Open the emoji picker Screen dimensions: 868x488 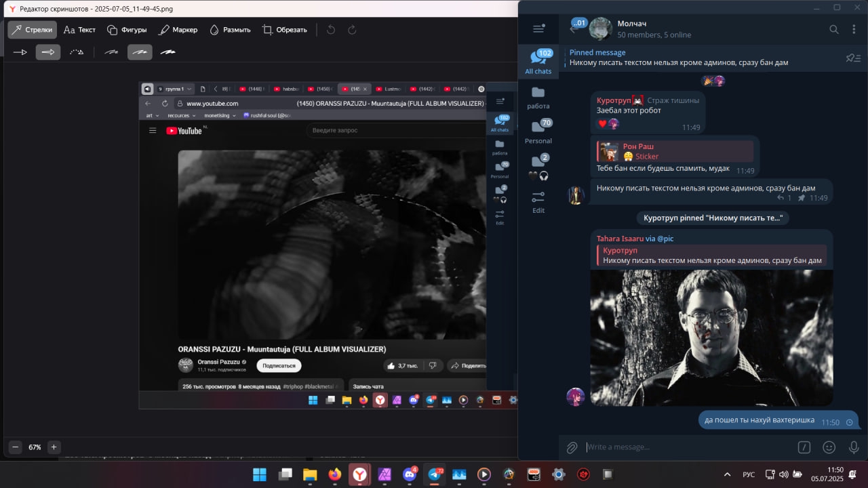click(x=829, y=447)
